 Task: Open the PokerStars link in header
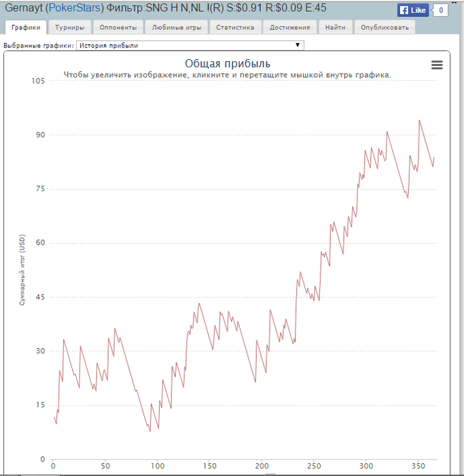[74, 8]
